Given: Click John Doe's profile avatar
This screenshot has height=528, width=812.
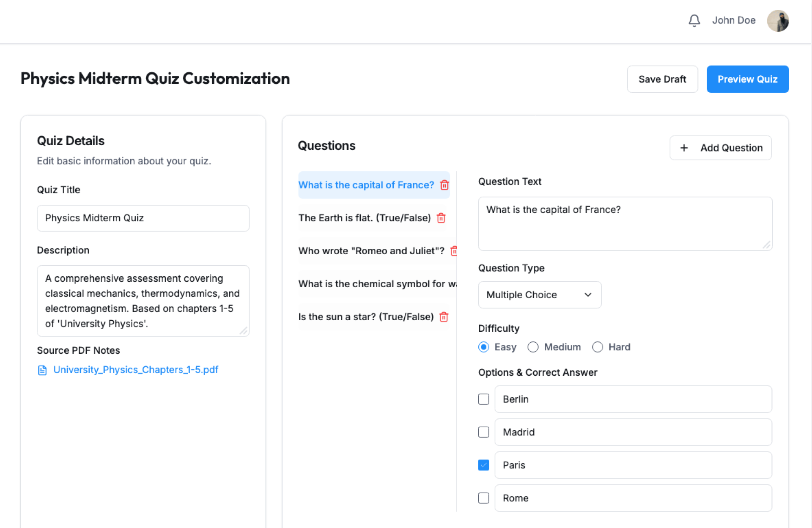Looking at the screenshot, I should point(778,21).
